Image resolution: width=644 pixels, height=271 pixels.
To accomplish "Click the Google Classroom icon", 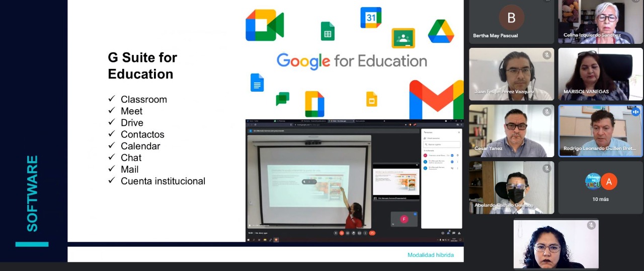I will 403,38.
